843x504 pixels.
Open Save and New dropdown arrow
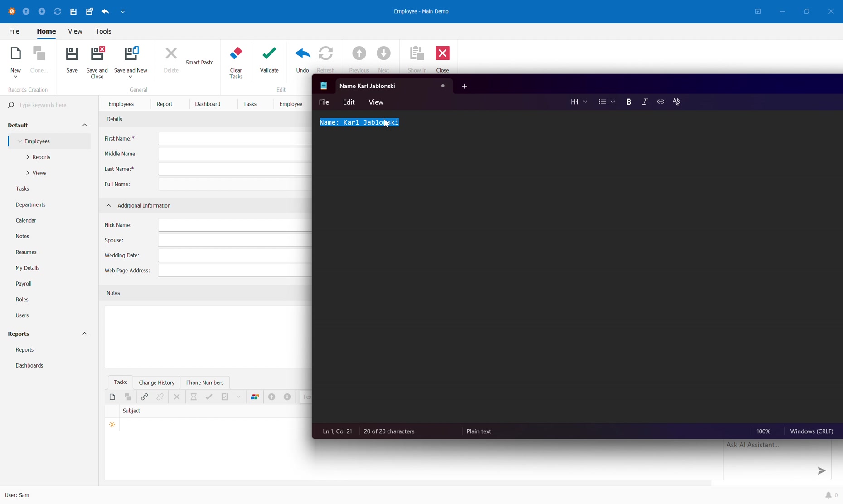(x=131, y=77)
